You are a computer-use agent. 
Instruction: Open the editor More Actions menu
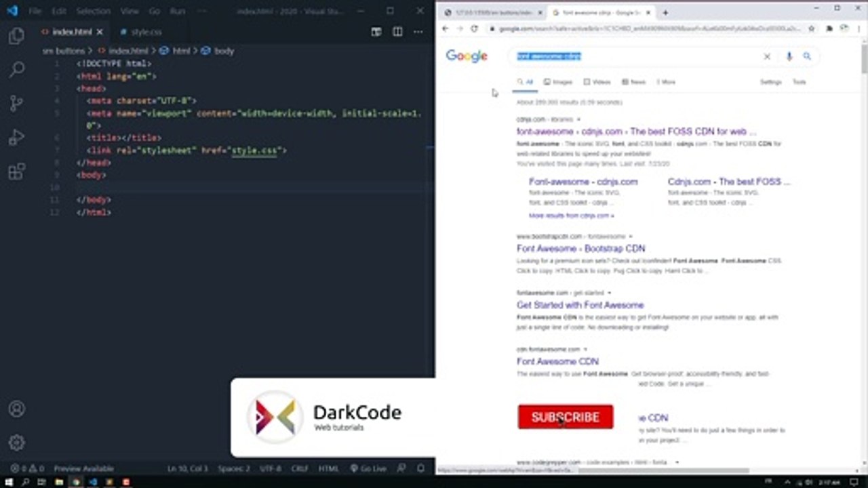419,32
